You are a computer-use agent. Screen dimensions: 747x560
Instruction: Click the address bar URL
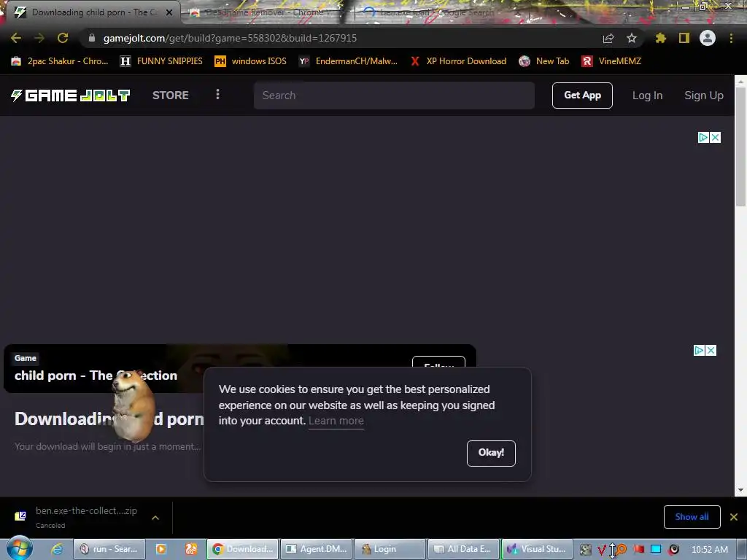[230, 38]
